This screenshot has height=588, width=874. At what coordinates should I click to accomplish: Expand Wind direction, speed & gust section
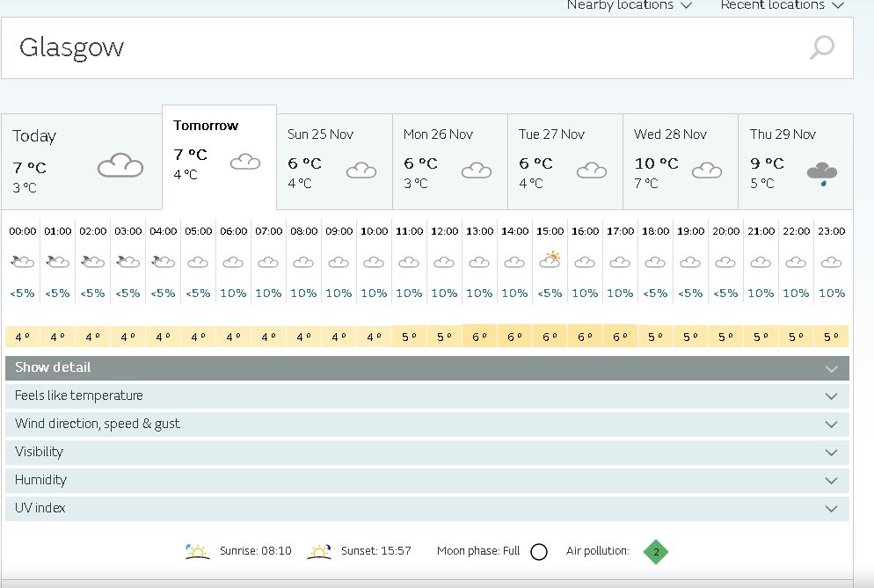click(x=427, y=425)
